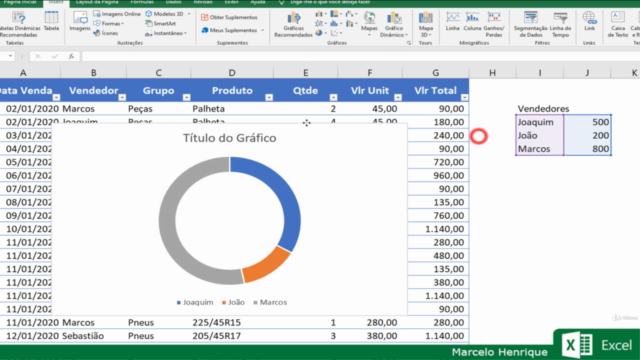Select the Sebastião vendor cell

coord(93,336)
